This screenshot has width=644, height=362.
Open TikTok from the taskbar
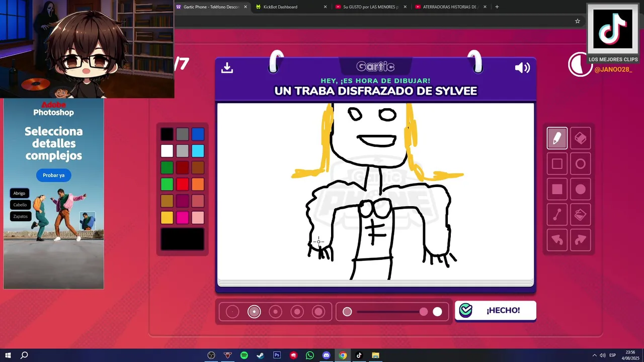(x=359, y=355)
